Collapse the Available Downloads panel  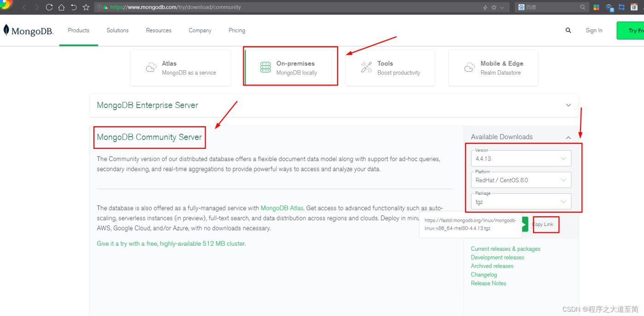coord(568,137)
